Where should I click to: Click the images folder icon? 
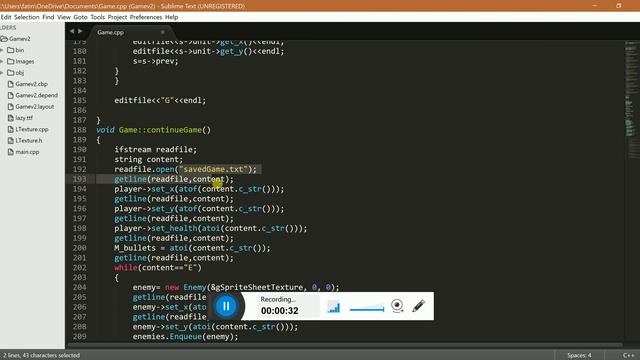coord(11,62)
